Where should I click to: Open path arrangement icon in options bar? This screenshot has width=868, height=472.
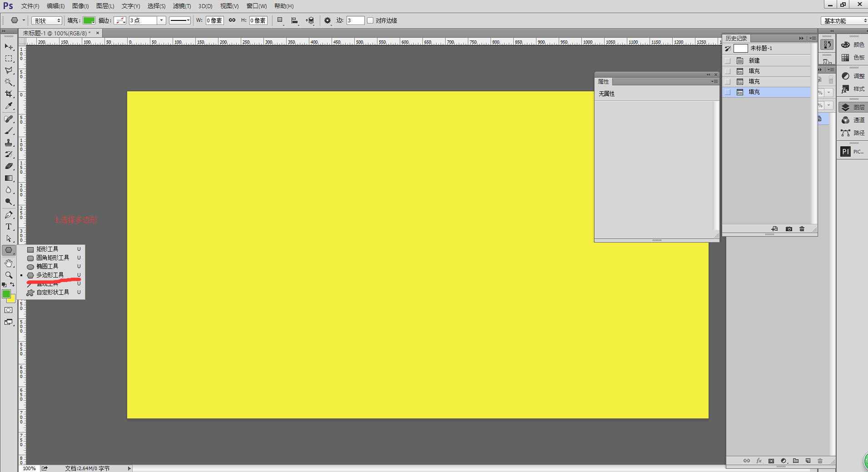(x=310, y=20)
